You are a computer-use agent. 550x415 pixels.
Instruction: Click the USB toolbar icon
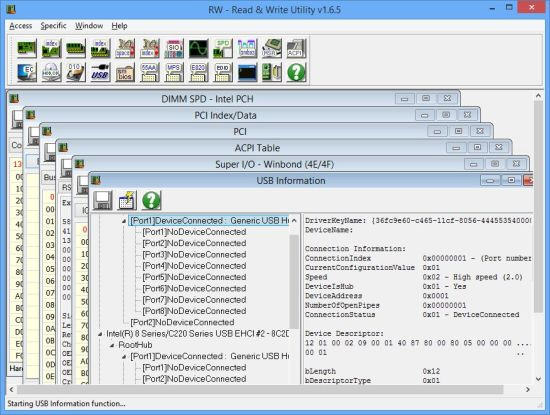point(100,72)
